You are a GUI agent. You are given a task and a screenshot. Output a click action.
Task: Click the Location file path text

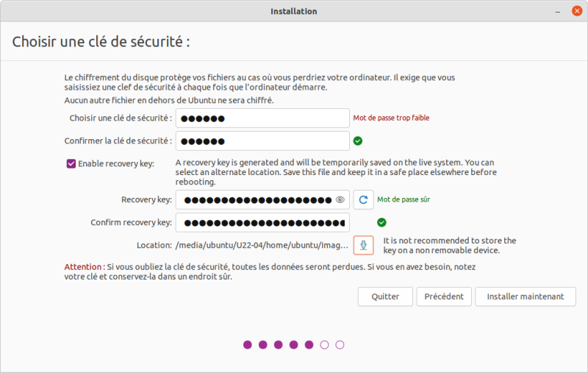point(262,245)
